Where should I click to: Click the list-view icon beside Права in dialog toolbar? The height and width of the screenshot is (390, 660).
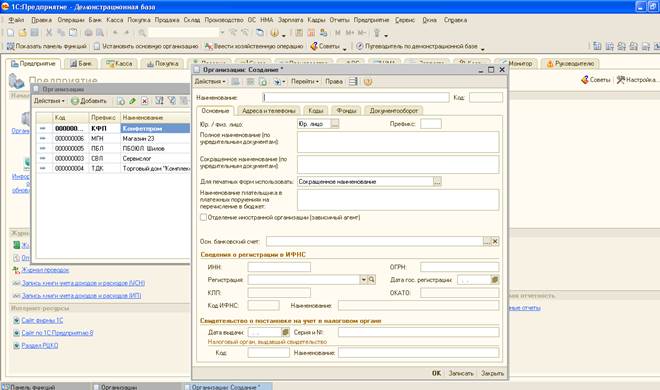point(353,82)
